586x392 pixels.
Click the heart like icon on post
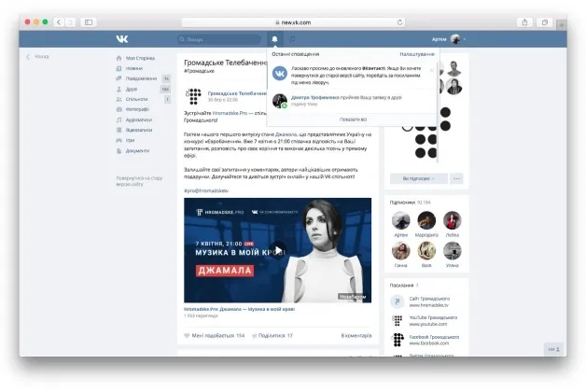click(187, 336)
